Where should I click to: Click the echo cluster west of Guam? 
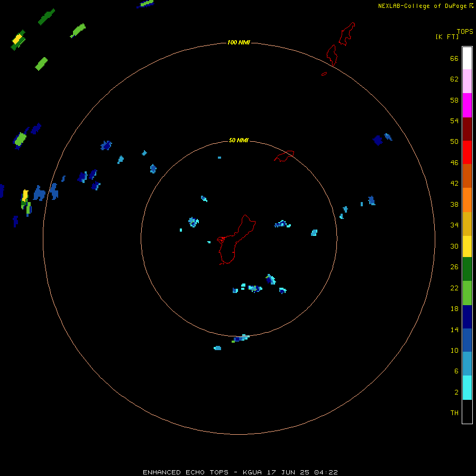(x=194, y=222)
